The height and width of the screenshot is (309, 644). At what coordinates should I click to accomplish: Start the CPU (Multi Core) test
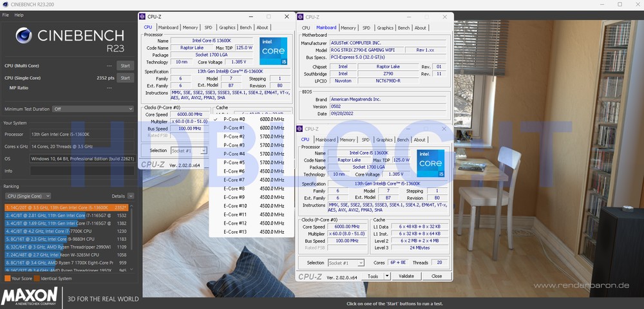126,66
